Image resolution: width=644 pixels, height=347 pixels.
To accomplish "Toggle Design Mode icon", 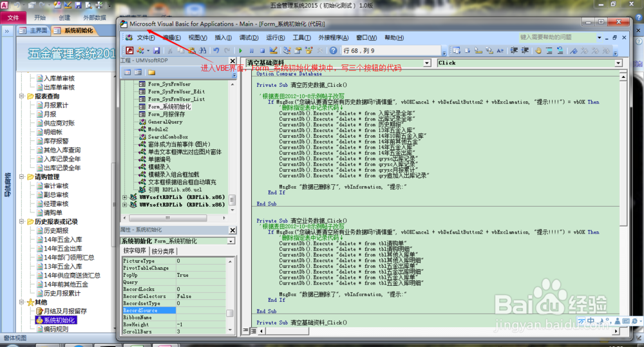I will point(273,50).
